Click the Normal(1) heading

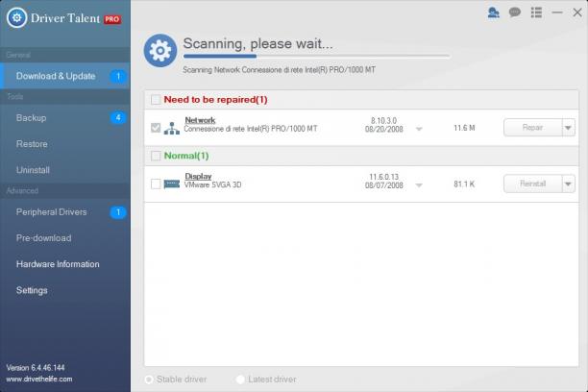click(x=186, y=156)
